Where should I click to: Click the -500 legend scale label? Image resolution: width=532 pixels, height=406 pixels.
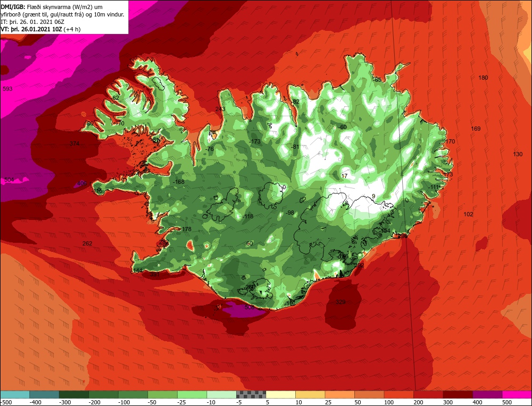(x=6, y=402)
